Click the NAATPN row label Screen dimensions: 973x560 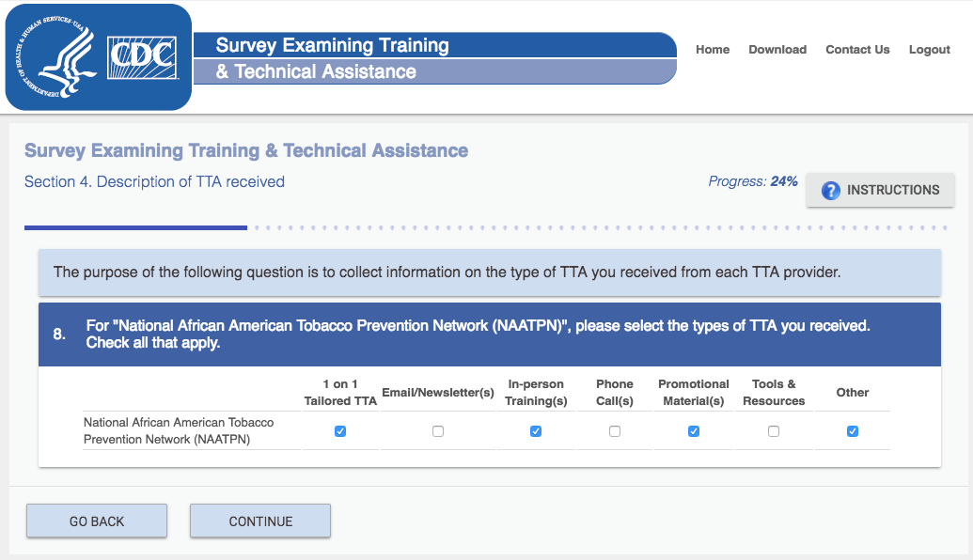(177, 431)
